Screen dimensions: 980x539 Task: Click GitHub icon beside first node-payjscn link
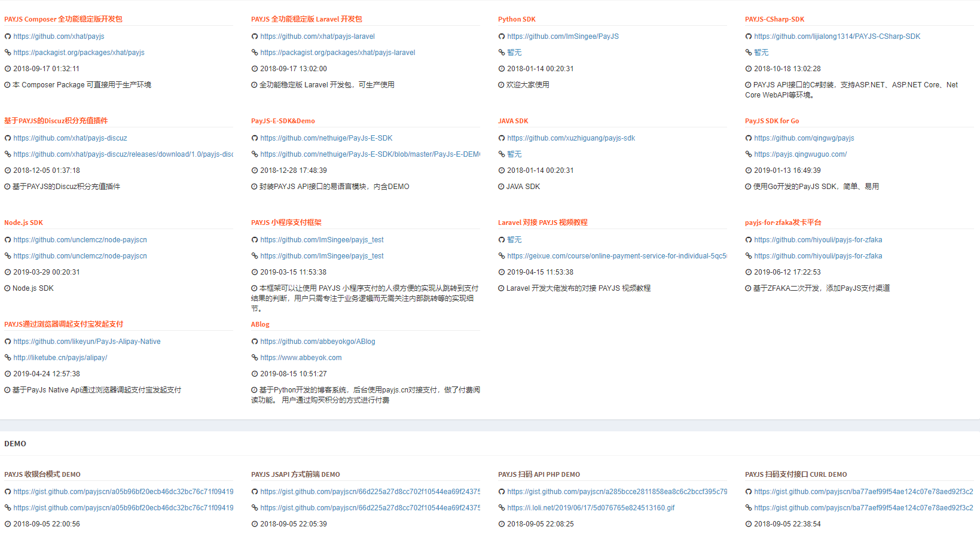[x=8, y=240]
